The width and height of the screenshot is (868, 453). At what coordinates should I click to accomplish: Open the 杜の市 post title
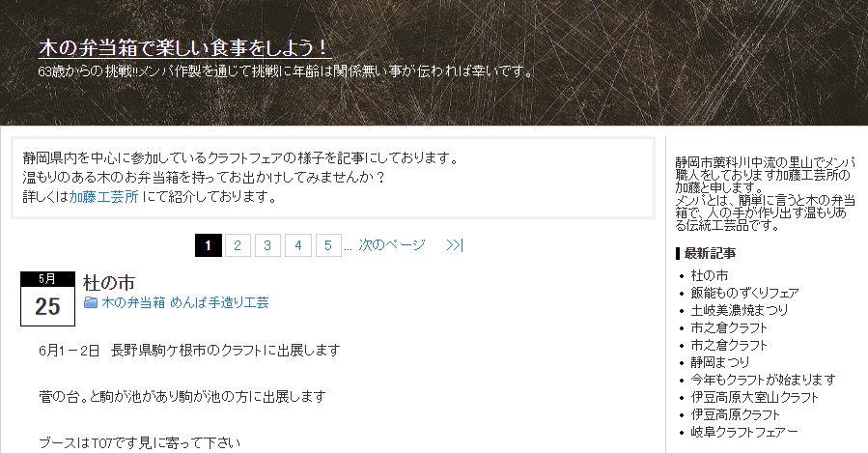pyautogui.click(x=109, y=283)
